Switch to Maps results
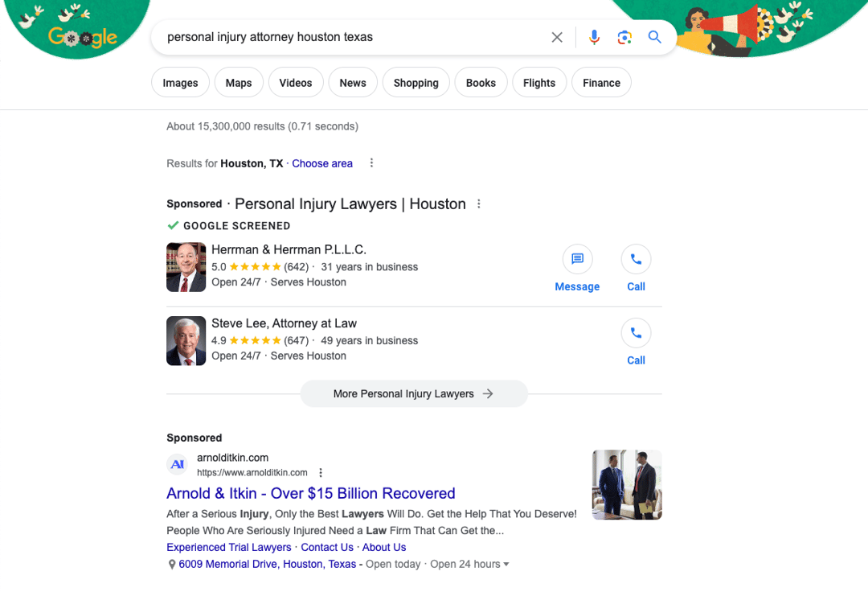The width and height of the screenshot is (868, 592). pos(239,83)
